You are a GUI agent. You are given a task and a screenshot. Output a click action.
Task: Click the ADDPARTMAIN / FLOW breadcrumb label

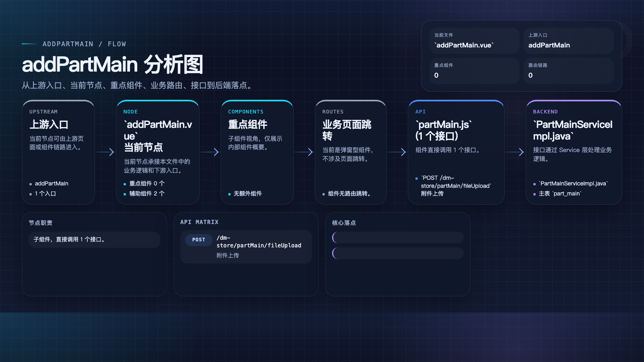pyautogui.click(x=84, y=44)
